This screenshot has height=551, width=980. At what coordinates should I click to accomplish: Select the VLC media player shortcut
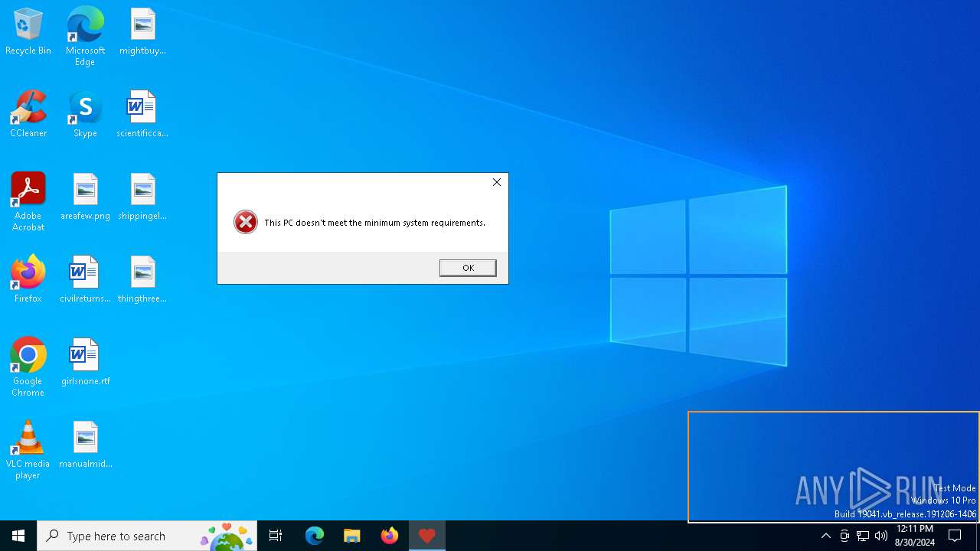click(x=28, y=450)
